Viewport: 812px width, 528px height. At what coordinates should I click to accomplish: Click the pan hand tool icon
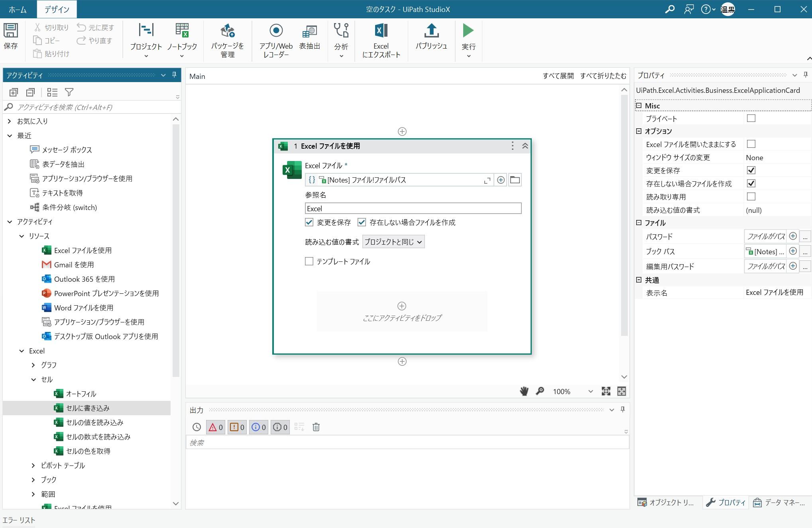[x=524, y=391]
